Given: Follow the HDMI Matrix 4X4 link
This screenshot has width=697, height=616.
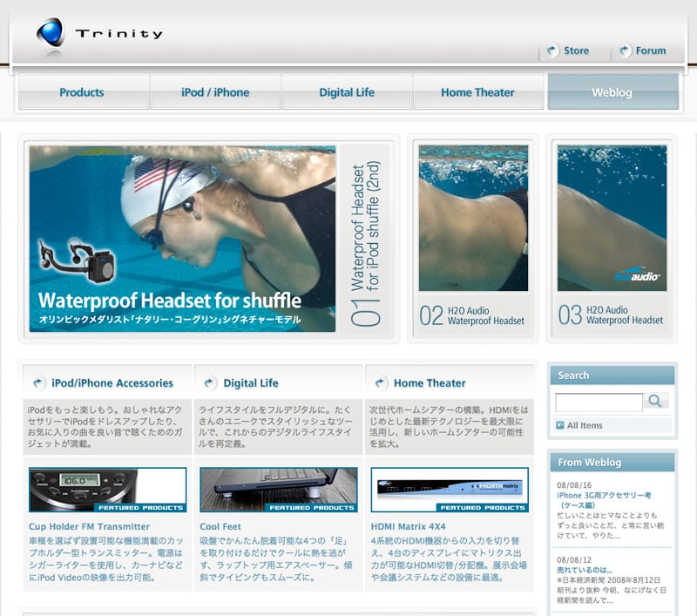Looking at the screenshot, I should (x=408, y=526).
